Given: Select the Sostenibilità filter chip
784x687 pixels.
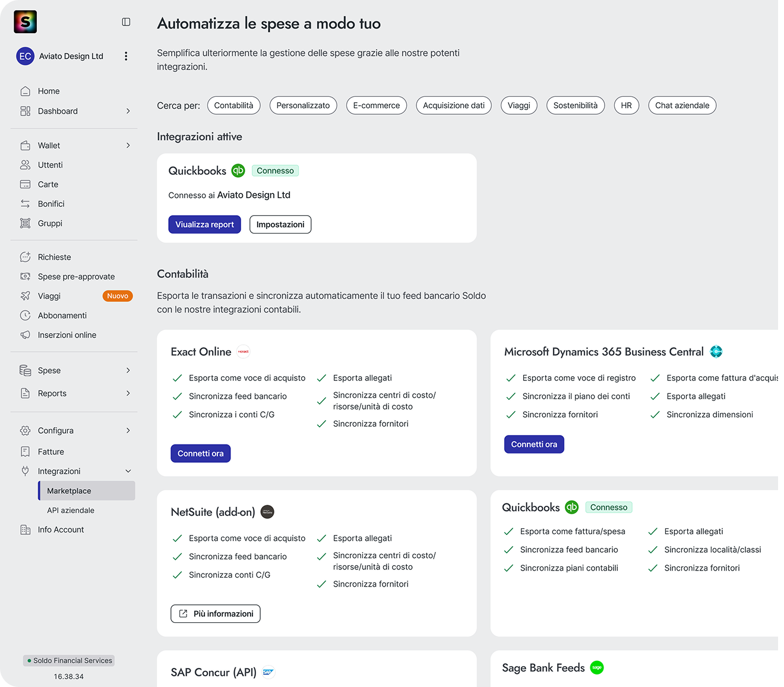Looking at the screenshot, I should click(x=575, y=105).
